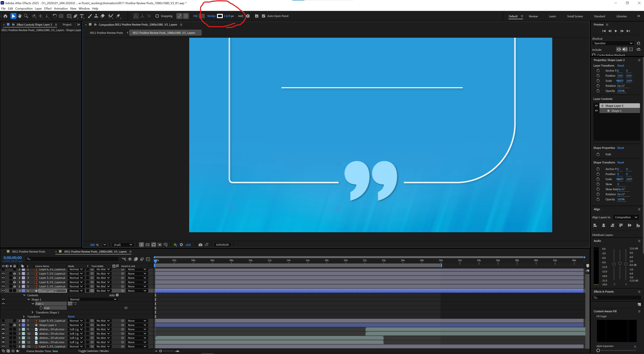
Task: Click Reset next to Layer Transform
Action: coord(620,66)
